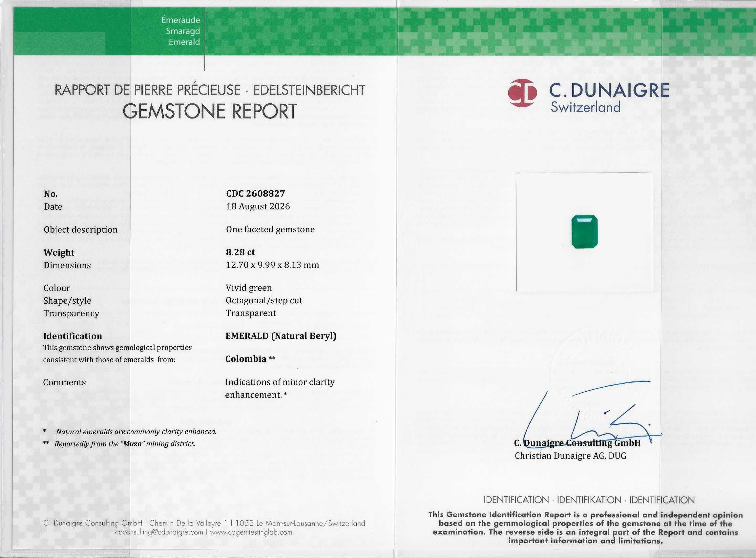Click C. Dunaigre Consulting GmbH signatory line

(x=577, y=443)
